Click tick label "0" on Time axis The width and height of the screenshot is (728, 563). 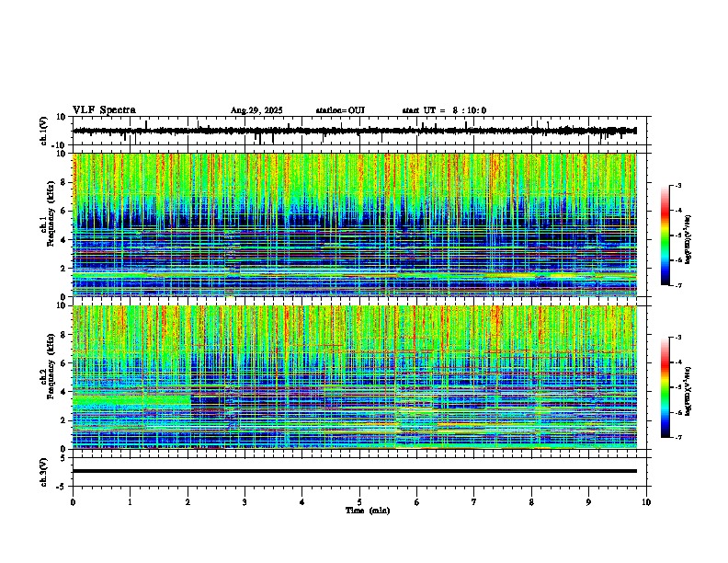73,502
